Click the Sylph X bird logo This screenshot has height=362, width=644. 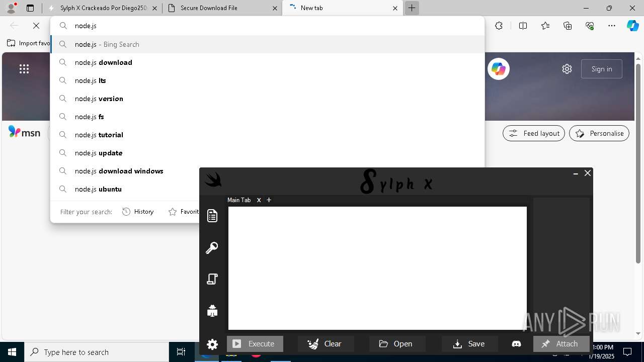(213, 179)
